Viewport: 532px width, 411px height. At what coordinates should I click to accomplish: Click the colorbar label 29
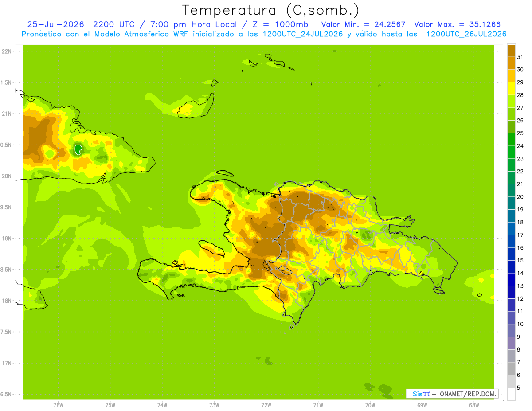(520, 82)
